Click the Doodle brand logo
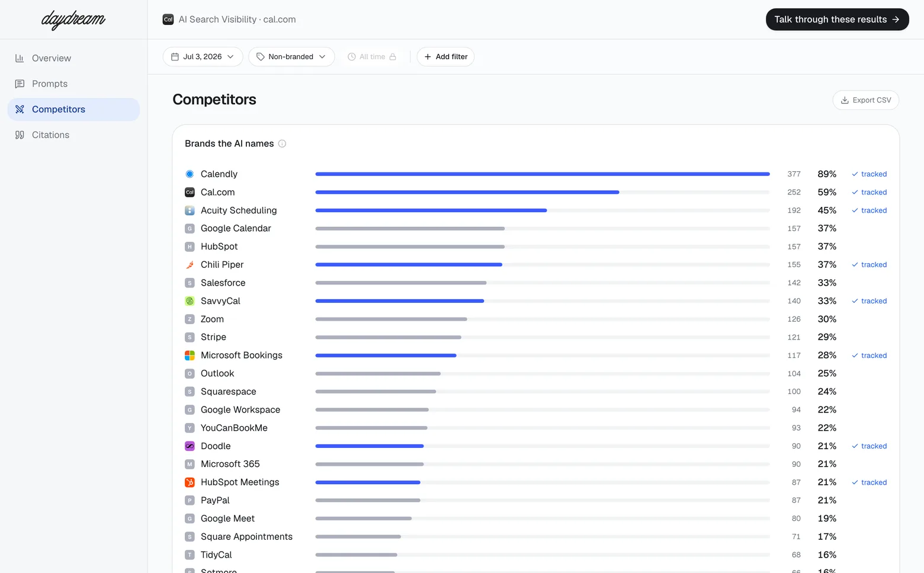Screen dimensions: 924x573 (190, 446)
